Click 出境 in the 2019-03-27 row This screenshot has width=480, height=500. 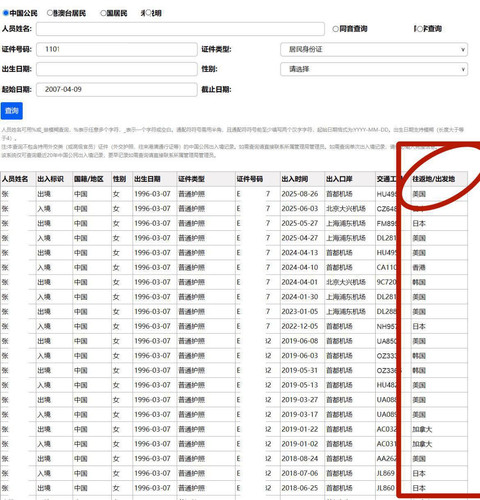[x=44, y=400]
